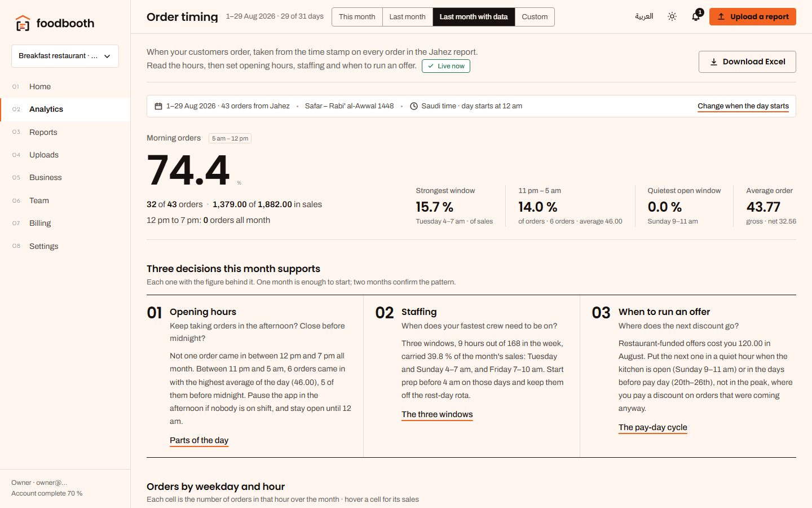Click Quietest open window value 0.0 %

click(665, 207)
